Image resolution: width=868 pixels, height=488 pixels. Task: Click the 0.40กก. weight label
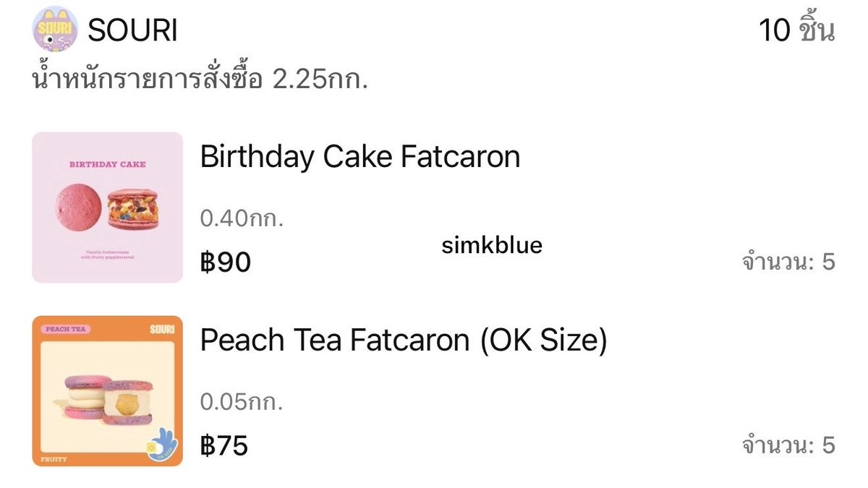coord(242,218)
